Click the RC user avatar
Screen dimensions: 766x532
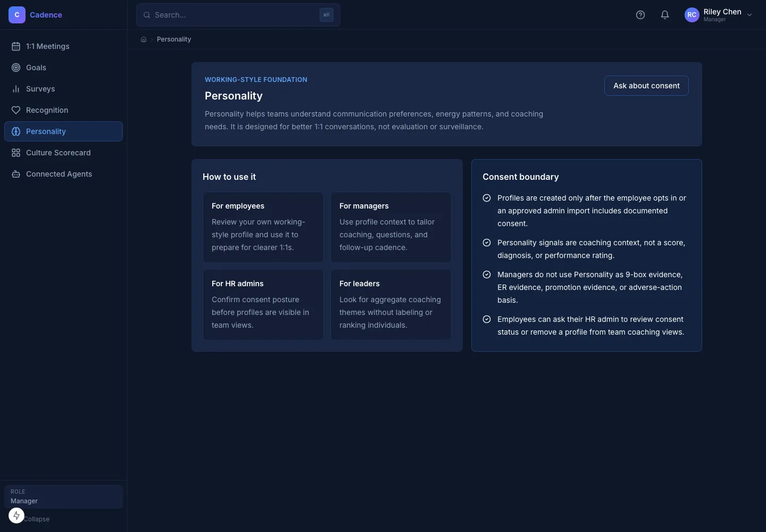(692, 15)
